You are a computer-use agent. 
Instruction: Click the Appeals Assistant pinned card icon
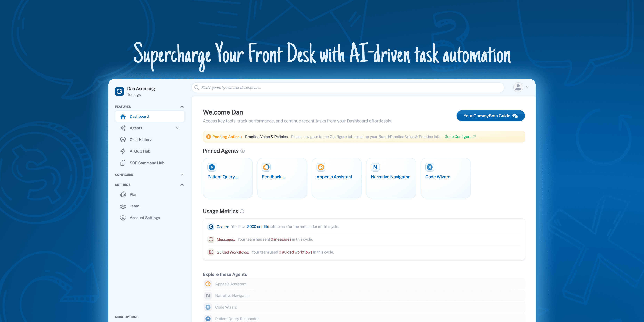pyautogui.click(x=321, y=167)
